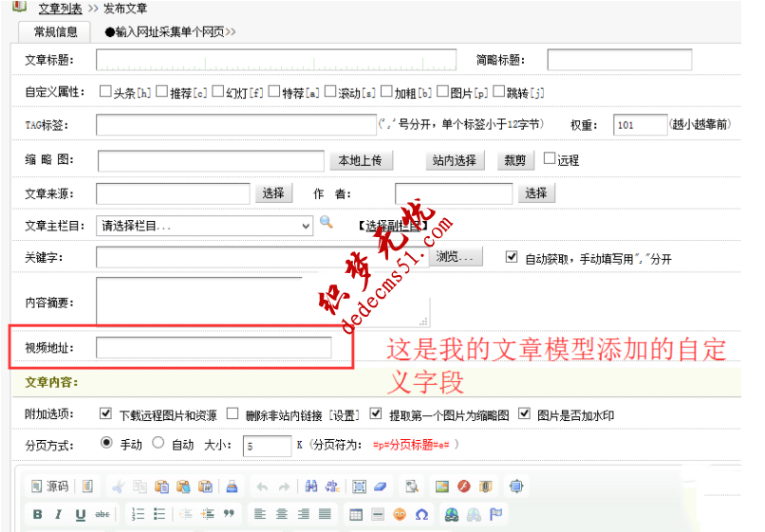The width and height of the screenshot is (765, 532).
Task: Open 输入网址采集单个网页 tab
Action: click(170, 32)
